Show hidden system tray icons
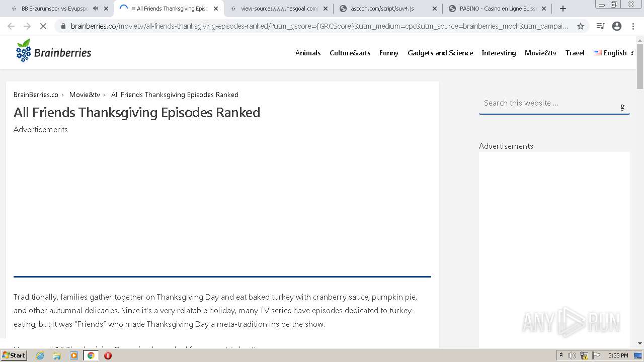This screenshot has width=644, height=362. [x=561, y=355]
